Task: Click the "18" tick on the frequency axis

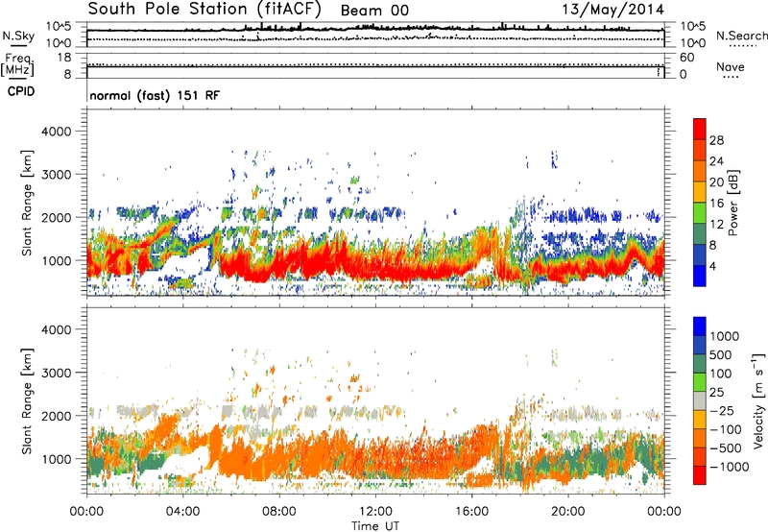Action: pos(64,58)
